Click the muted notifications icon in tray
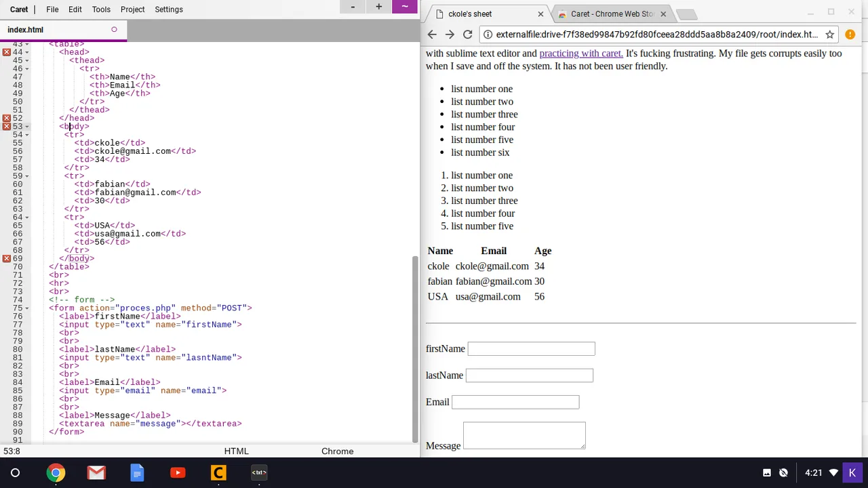The width and height of the screenshot is (868, 488). pos(783,473)
